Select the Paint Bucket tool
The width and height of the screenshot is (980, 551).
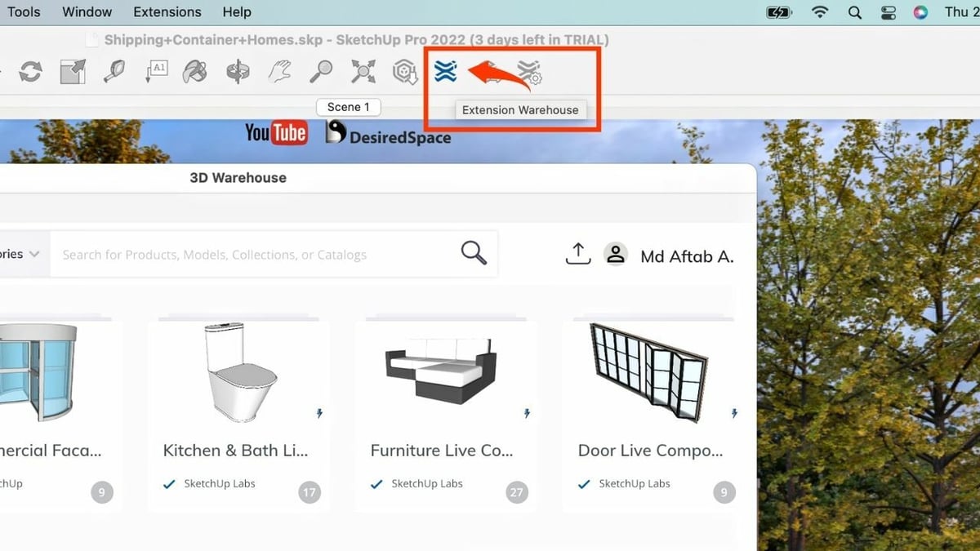click(195, 72)
